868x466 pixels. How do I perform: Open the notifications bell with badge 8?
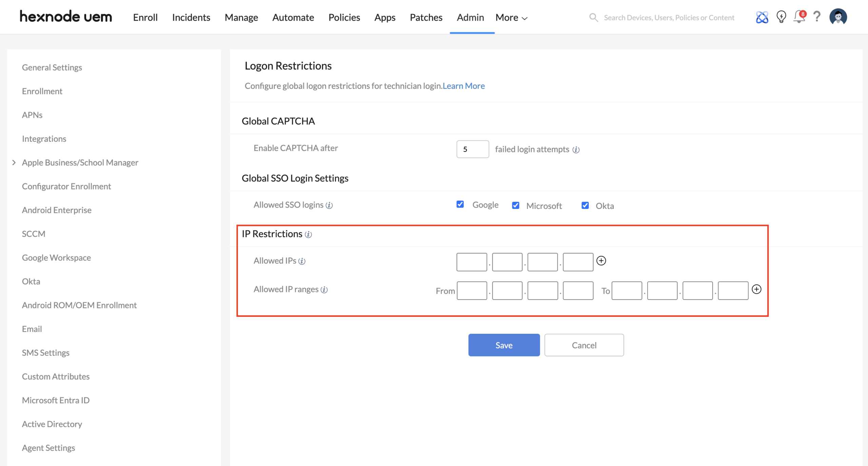point(799,17)
